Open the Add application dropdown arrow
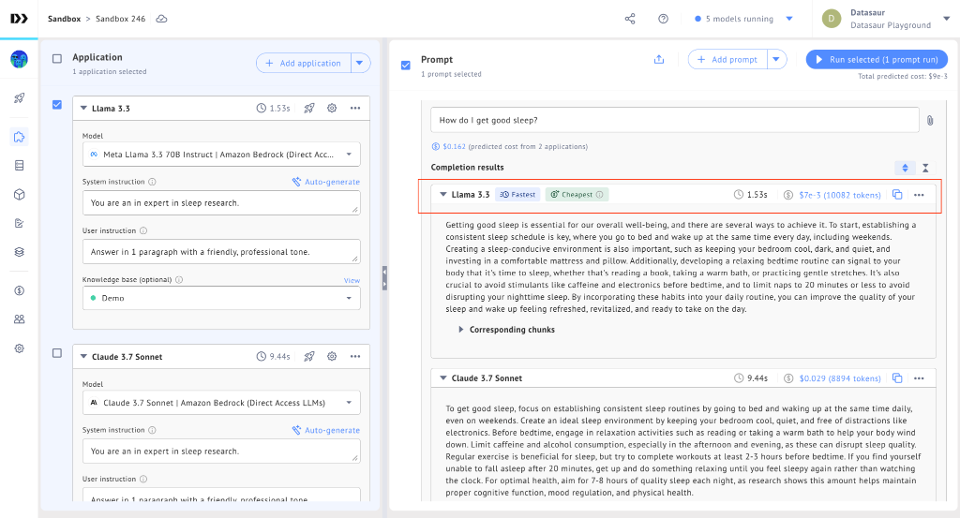960x518 pixels. pyautogui.click(x=360, y=62)
